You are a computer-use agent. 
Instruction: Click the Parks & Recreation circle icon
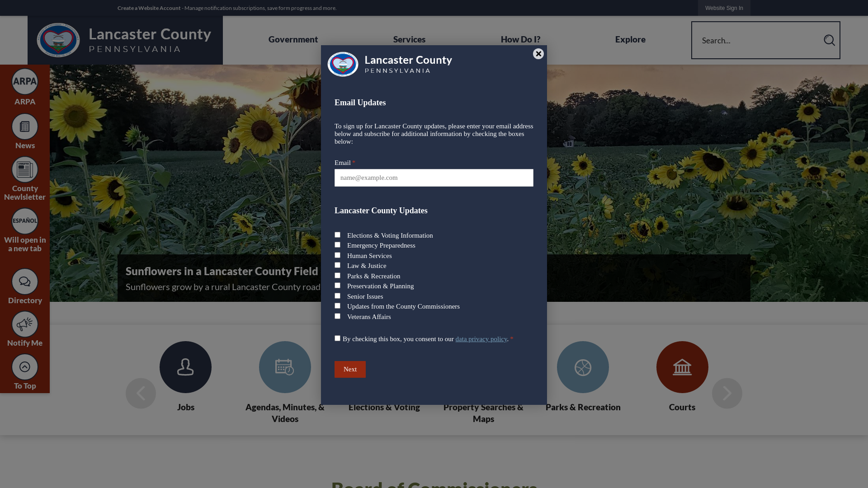point(583,367)
